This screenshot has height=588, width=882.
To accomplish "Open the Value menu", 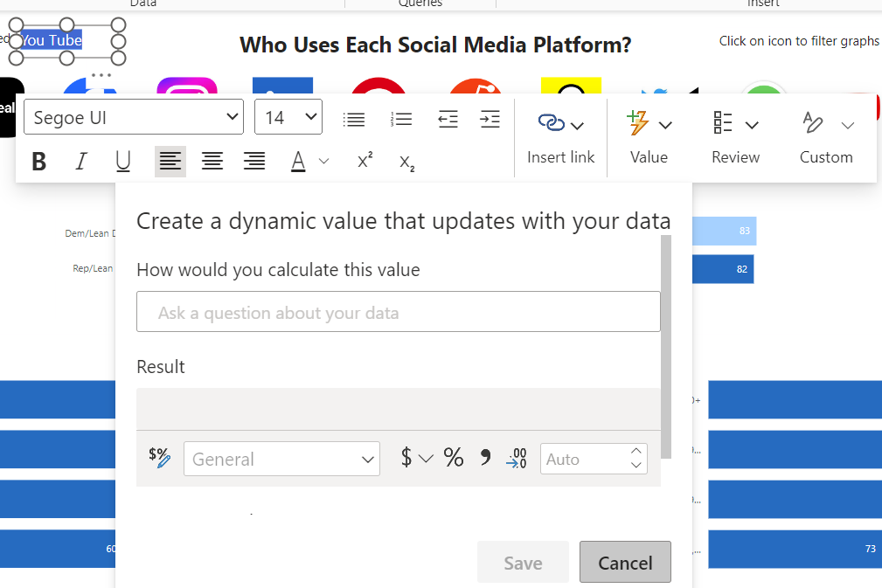I will pos(649,137).
